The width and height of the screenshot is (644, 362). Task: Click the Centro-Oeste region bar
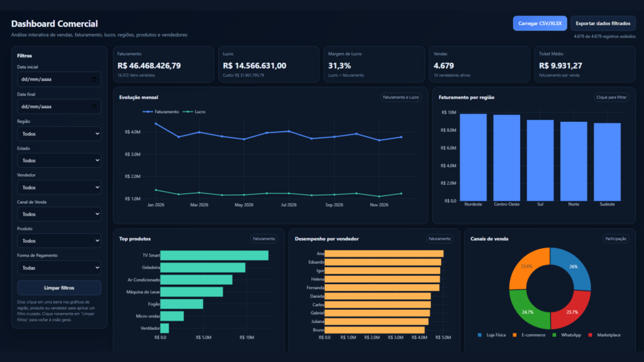pos(506,158)
